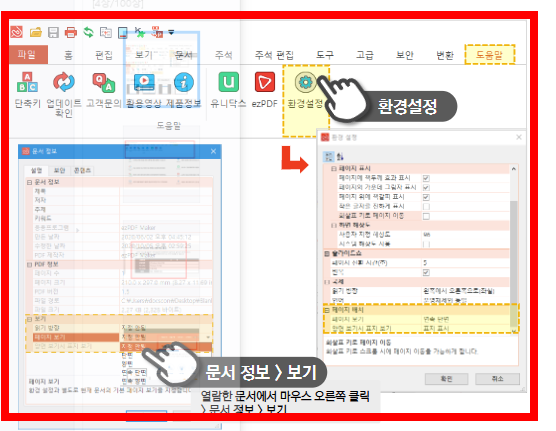556x431 pixels.
Task: Click the PDF to PowerPoint convert icon
Action: coord(157,32)
